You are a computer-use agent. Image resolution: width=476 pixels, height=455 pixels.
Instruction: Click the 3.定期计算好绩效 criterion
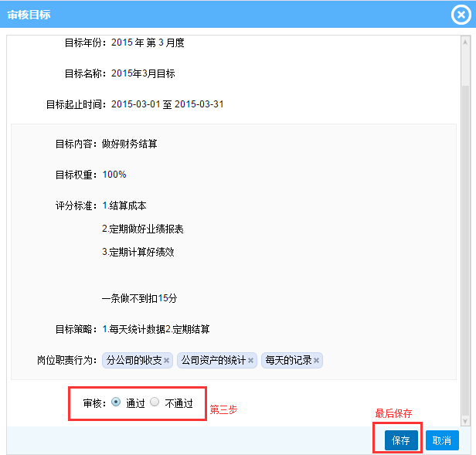[138, 252]
